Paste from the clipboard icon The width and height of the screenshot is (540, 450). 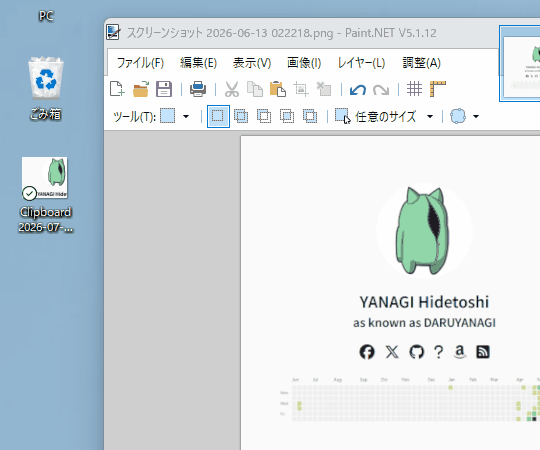278,89
